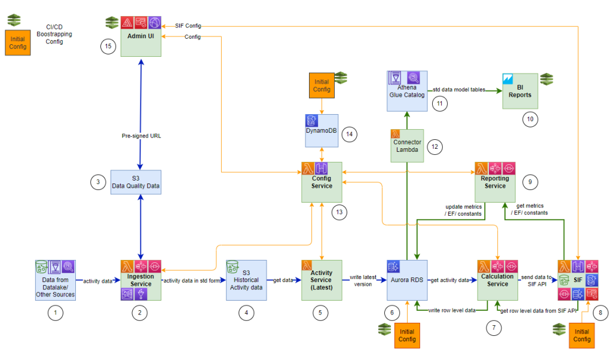Click the CloudFront globe icon on Admin UI
Image resolution: width=612 pixels, height=364 pixels.
click(x=156, y=23)
